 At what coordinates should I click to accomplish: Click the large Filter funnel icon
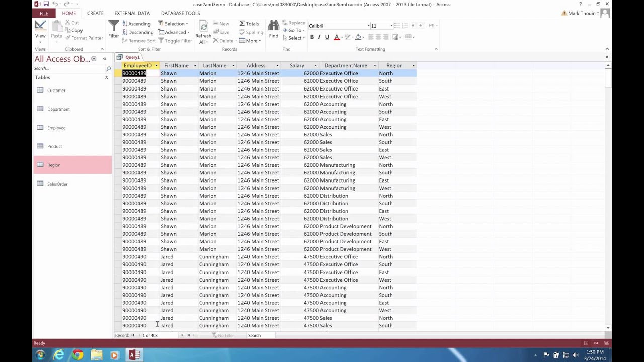(x=114, y=29)
